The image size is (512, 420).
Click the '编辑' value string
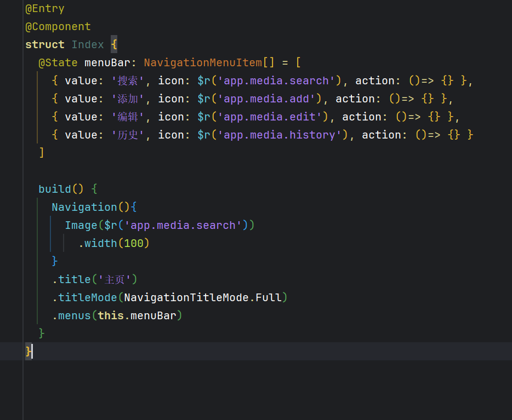(128, 117)
